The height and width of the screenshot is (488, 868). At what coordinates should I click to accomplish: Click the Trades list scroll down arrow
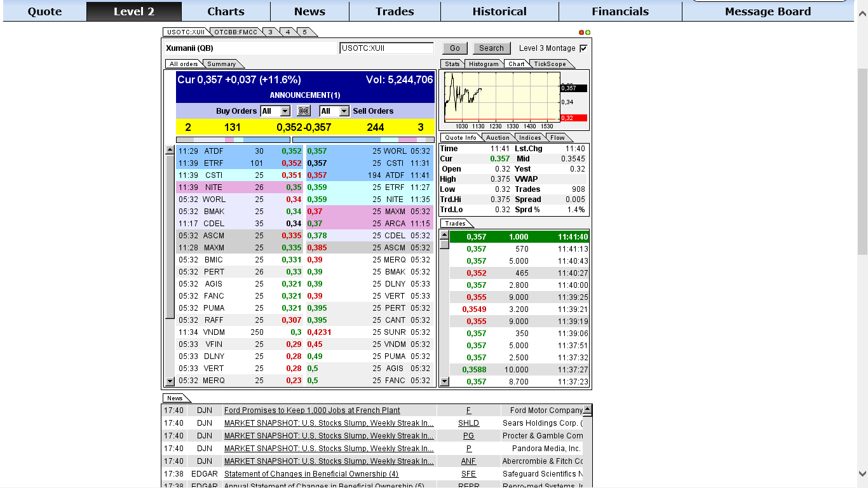(x=445, y=381)
